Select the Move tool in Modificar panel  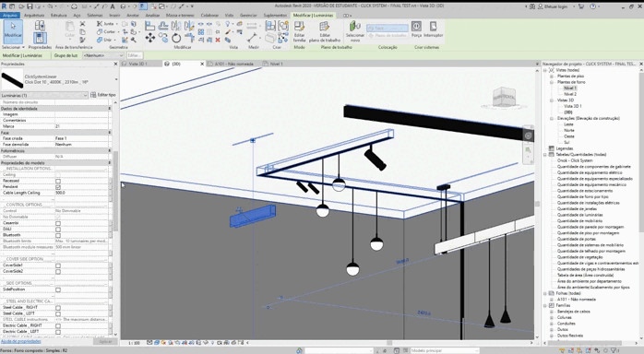click(149, 38)
